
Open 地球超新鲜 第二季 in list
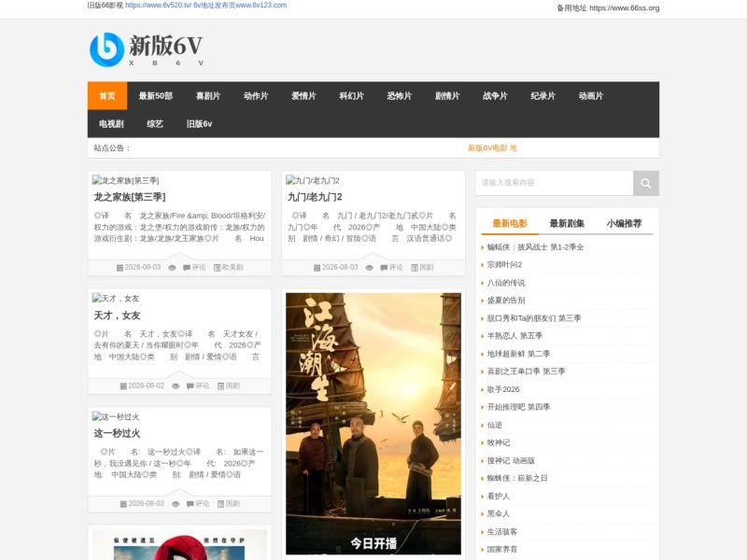tap(518, 354)
